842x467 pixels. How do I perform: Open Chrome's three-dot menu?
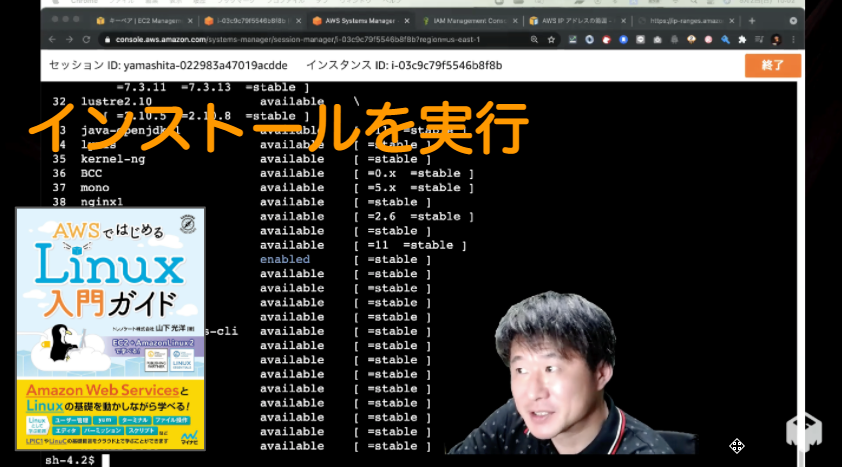[x=793, y=39]
